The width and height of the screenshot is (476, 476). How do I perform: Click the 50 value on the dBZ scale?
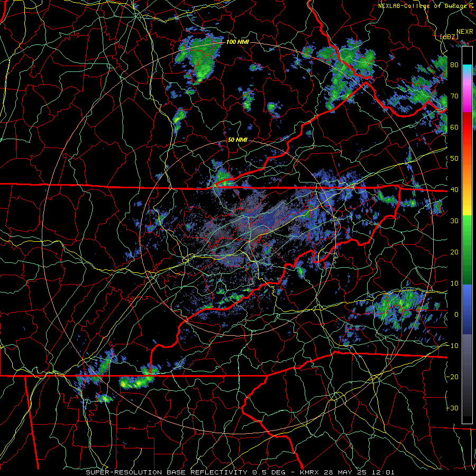[454, 159]
